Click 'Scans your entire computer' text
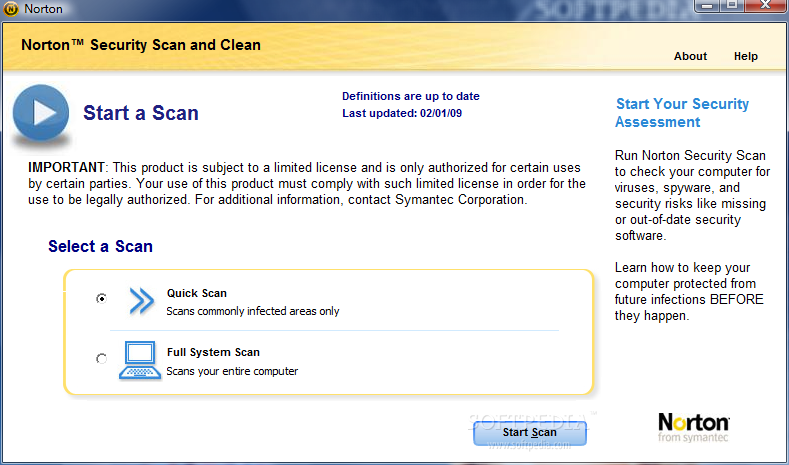Viewport: 789px width, 465px height. coord(232,371)
